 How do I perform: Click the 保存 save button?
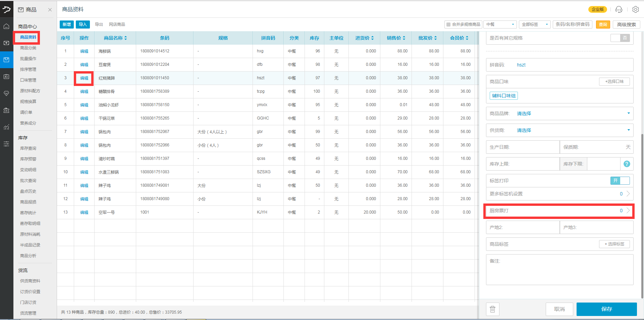pyautogui.click(x=606, y=309)
